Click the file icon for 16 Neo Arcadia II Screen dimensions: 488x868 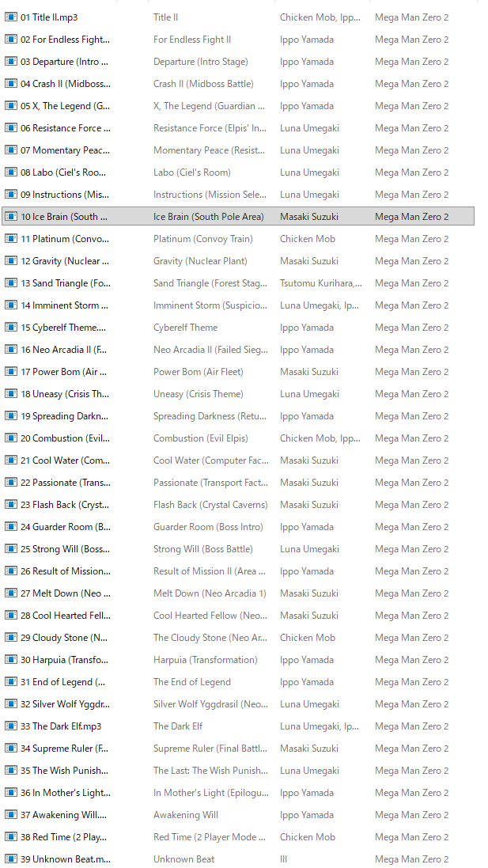tap(10, 349)
